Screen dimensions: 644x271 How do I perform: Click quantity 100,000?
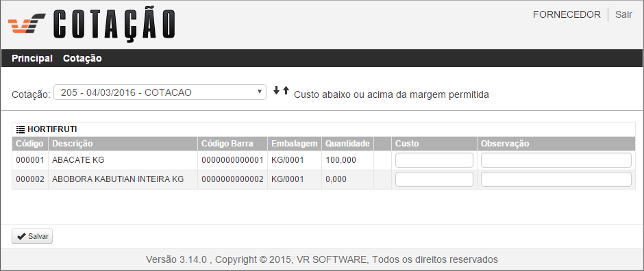point(340,160)
